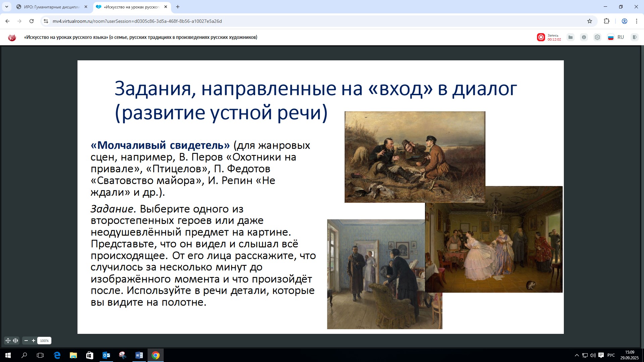
Task: Zoom out the slide with the minus button
Action: click(x=26, y=341)
